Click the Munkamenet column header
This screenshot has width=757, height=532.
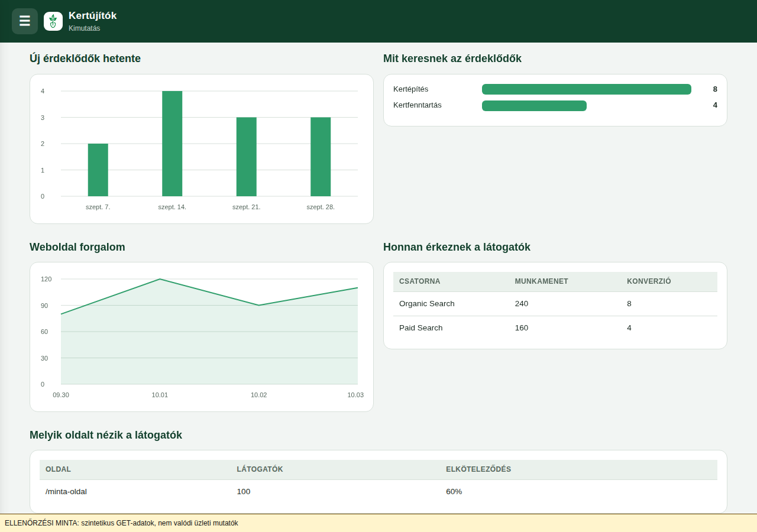click(x=542, y=281)
